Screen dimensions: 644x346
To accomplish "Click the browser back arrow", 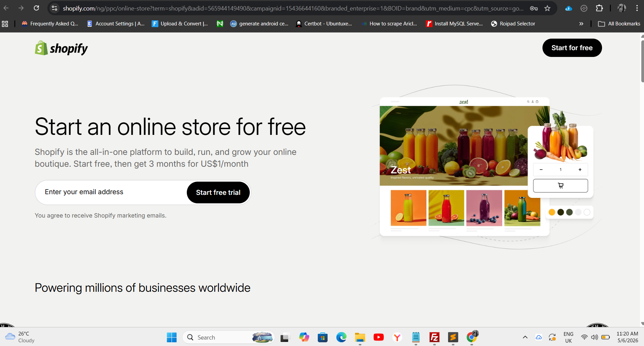I will (6, 8).
